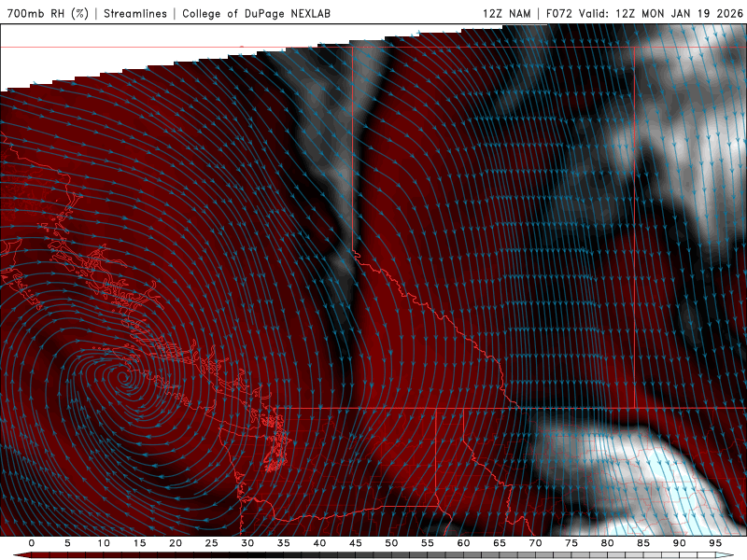Select the "50" humidity scale label
Image resolution: width=747 pixels, height=560 pixels.
391,543
